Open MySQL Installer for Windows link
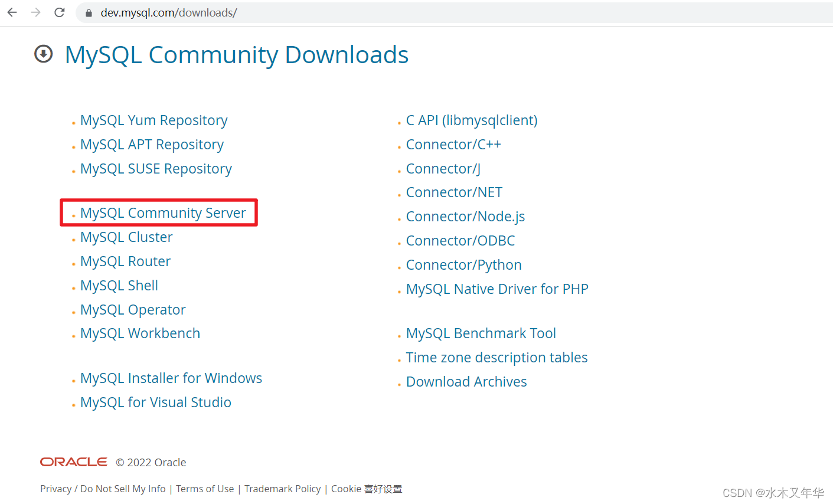This screenshot has height=504, width=833. [x=171, y=378]
